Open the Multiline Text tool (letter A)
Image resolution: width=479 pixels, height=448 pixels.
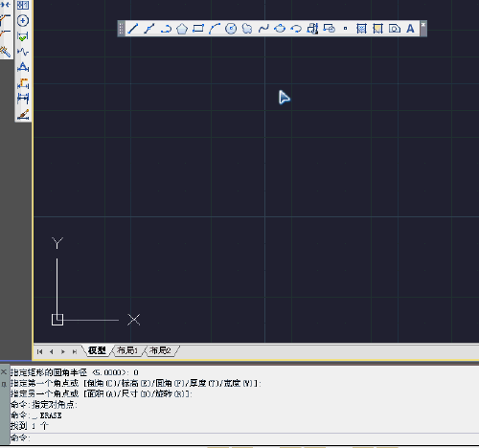coord(410,29)
